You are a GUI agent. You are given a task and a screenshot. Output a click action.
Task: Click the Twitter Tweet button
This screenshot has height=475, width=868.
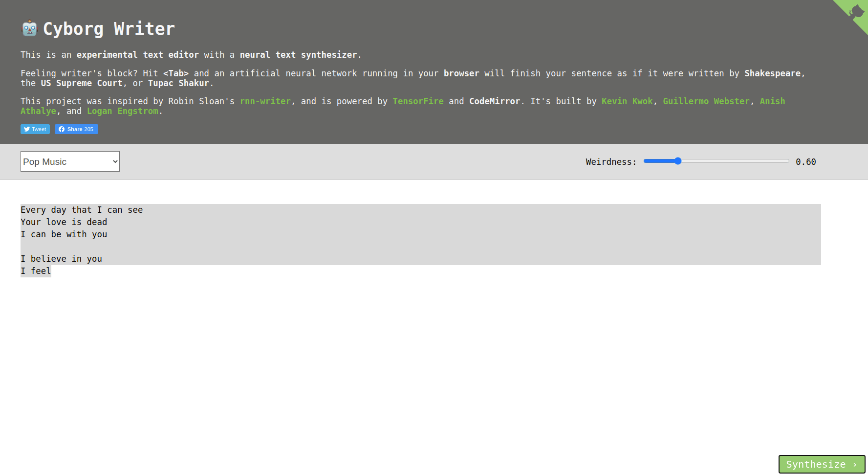click(35, 129)
